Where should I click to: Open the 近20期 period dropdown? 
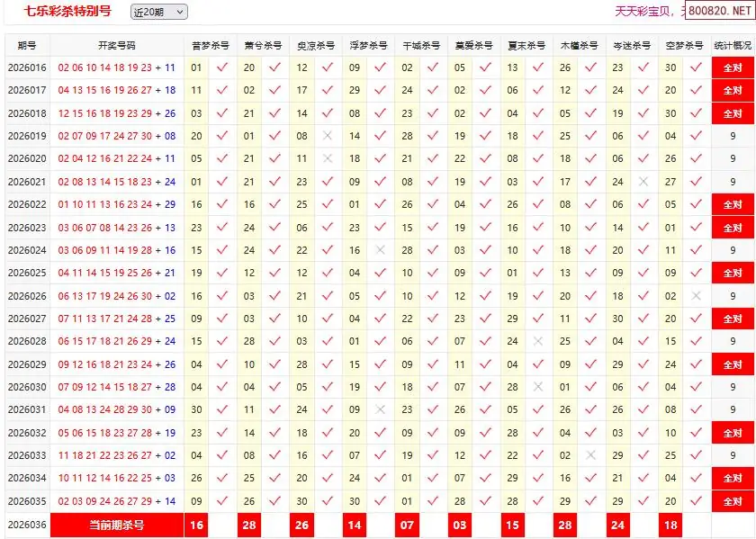tap(158, 12)
